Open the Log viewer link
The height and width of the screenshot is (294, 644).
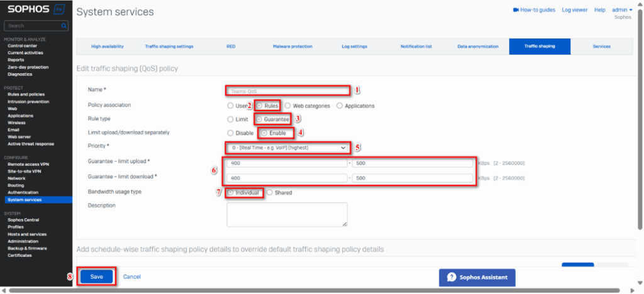pos(574,10)
